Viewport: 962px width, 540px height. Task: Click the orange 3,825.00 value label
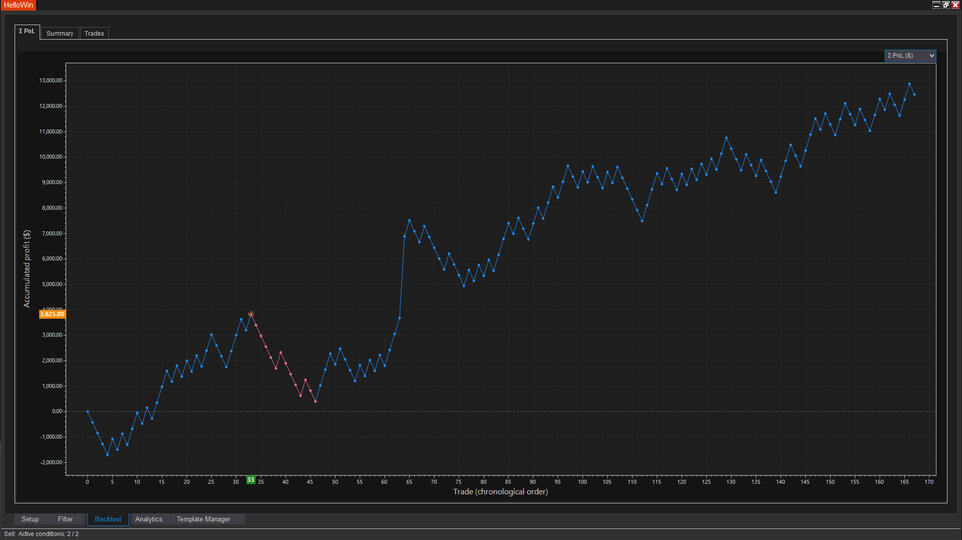[x=52, y=314]
